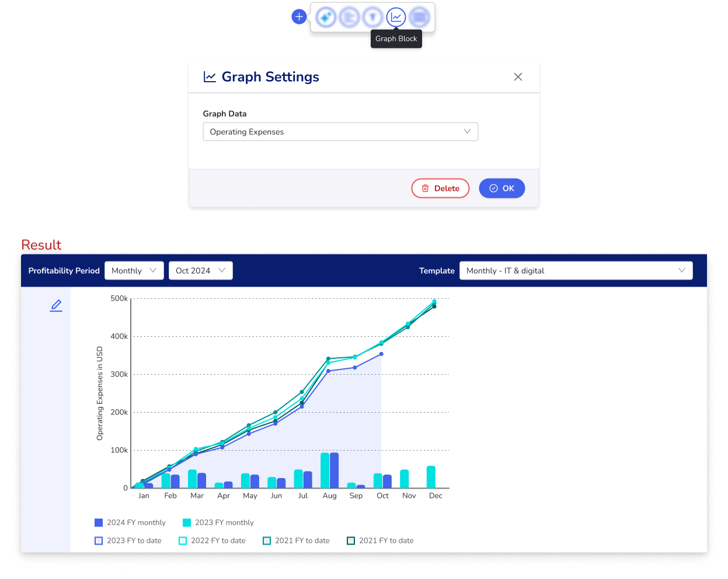Expand the Monthly profitability period dropdown
This screenshot has height=579, width=728.
pos(134,271)
